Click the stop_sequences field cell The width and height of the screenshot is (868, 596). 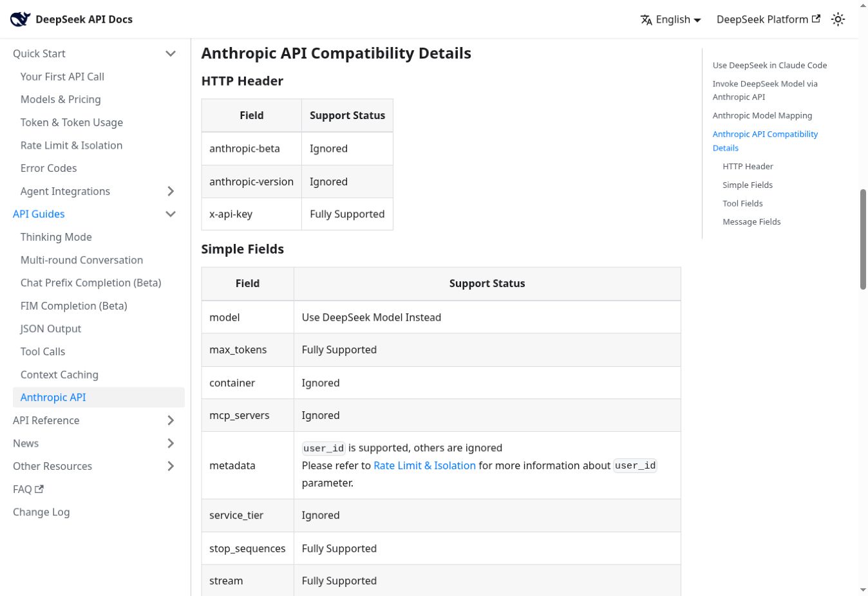click(248, 548)
